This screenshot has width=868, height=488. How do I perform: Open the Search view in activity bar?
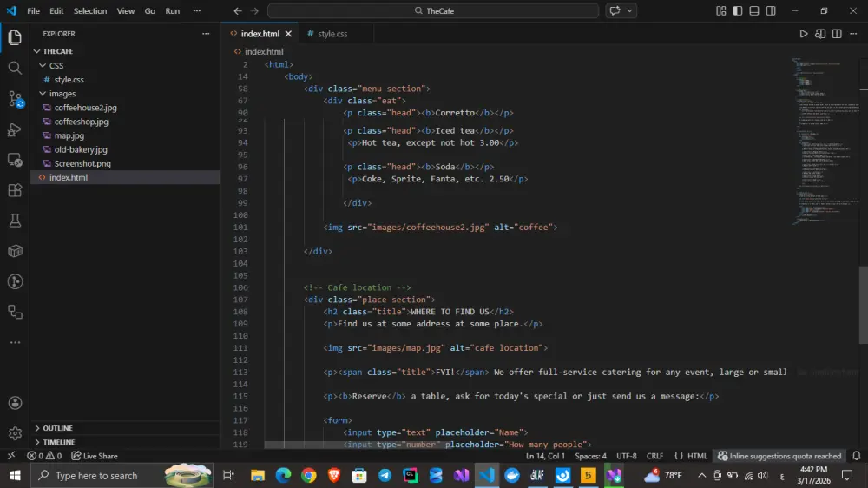(x=15, y=68)
